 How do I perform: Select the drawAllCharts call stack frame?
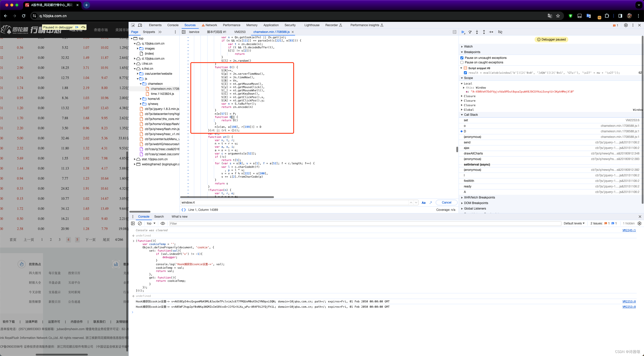551,153
